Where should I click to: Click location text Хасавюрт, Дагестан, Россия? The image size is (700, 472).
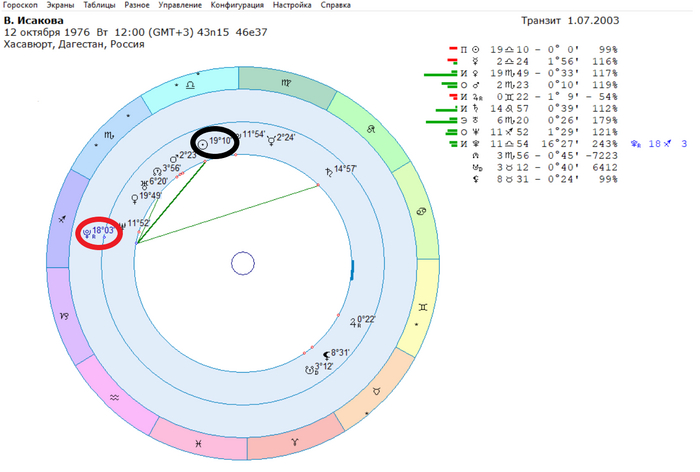pyautogui.click(x=74, y=44)
